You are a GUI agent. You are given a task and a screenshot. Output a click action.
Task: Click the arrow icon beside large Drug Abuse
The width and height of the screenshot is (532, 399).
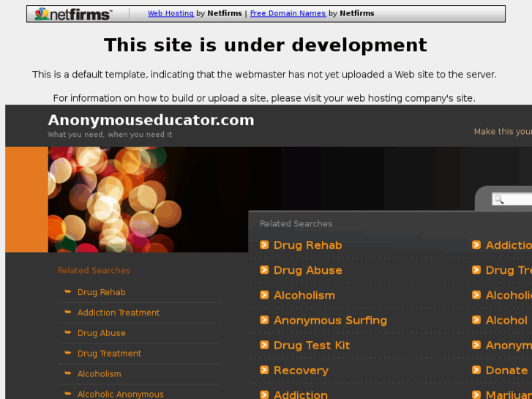(x=264, y=270)
